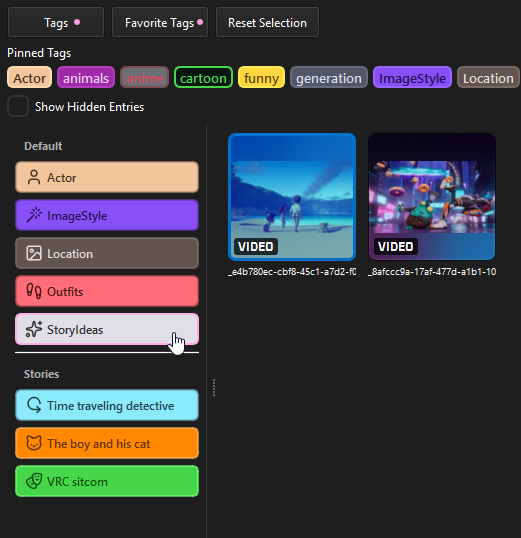Select the pinned funny tag
Viewport: 521px width, 538px height.
click(x=262, y=78)
